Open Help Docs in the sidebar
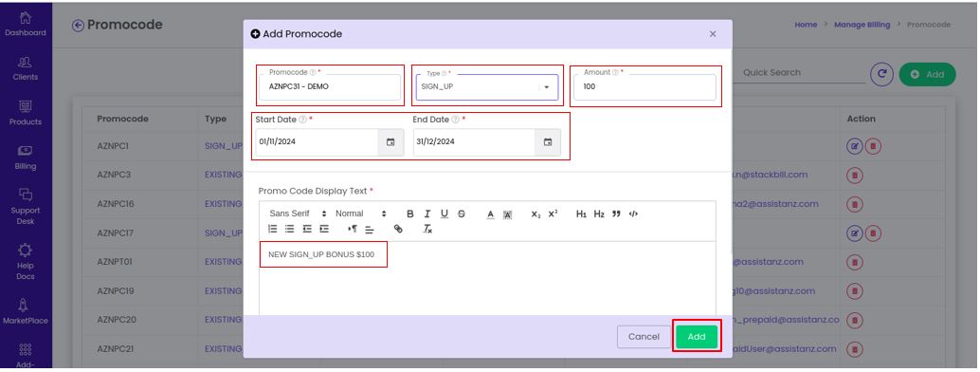The image size is (980, 372). 26,263
